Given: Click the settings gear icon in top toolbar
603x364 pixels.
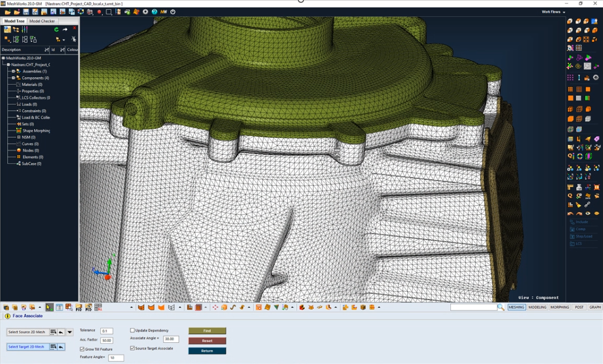Looking at the screenshot, I should click(x=146, y=12).
